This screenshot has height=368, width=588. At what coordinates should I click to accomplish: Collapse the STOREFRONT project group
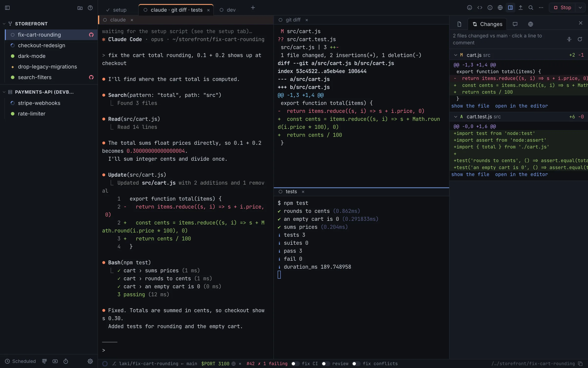click(x=4, y=24)
